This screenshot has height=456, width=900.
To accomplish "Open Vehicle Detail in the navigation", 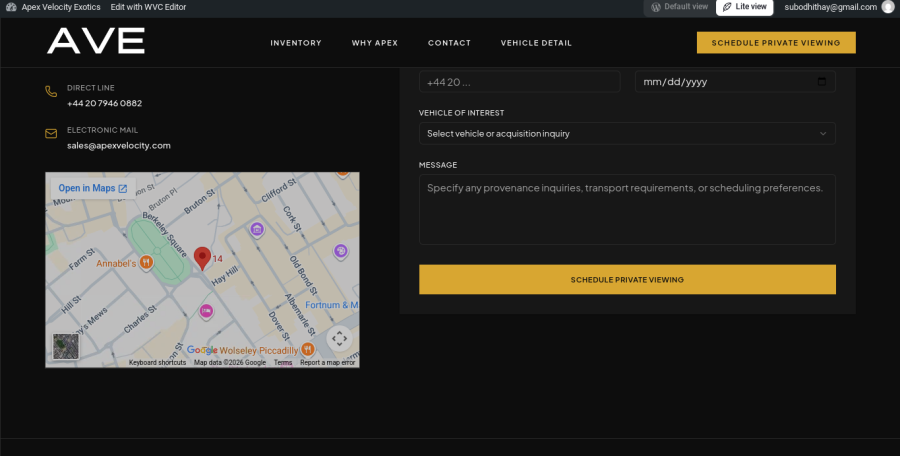I will (536, 43).
